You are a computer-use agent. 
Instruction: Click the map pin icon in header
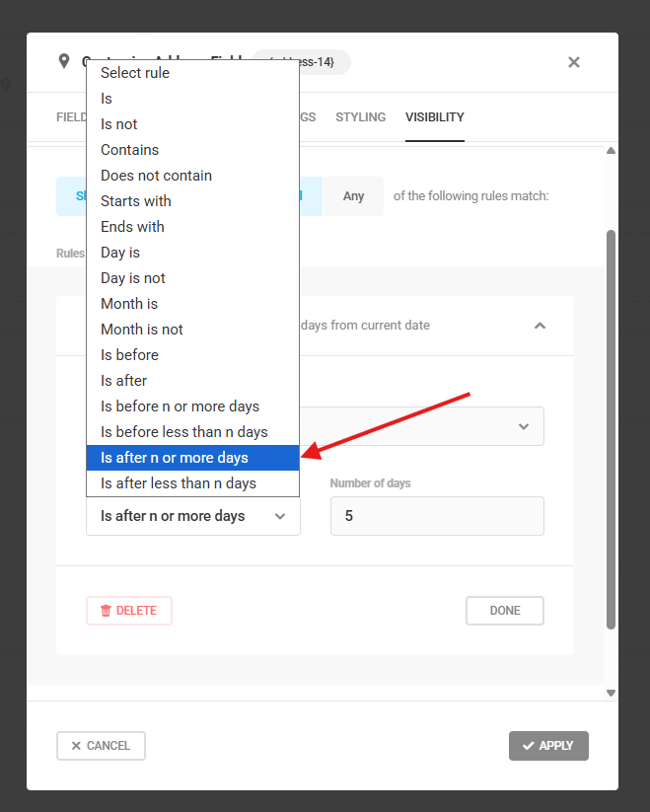tap(64, 61)
